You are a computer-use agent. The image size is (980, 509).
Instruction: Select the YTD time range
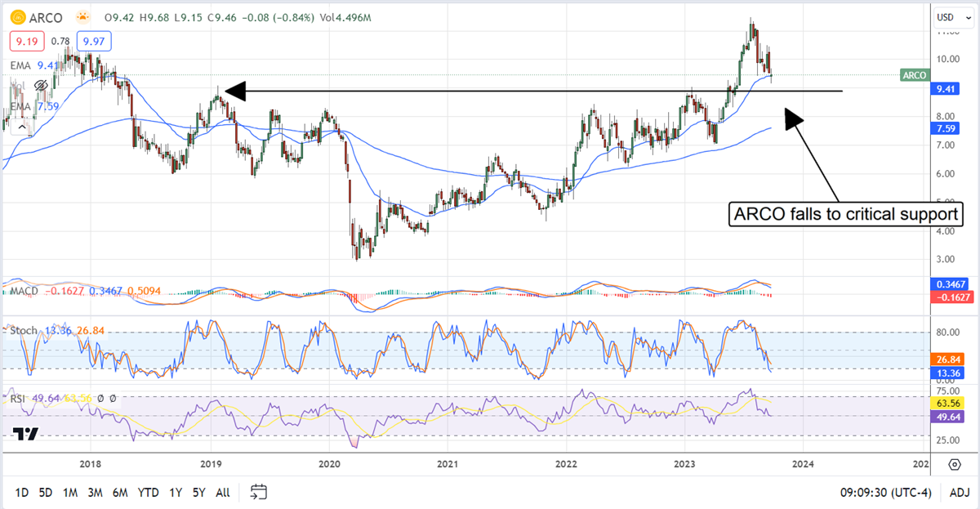148,493
